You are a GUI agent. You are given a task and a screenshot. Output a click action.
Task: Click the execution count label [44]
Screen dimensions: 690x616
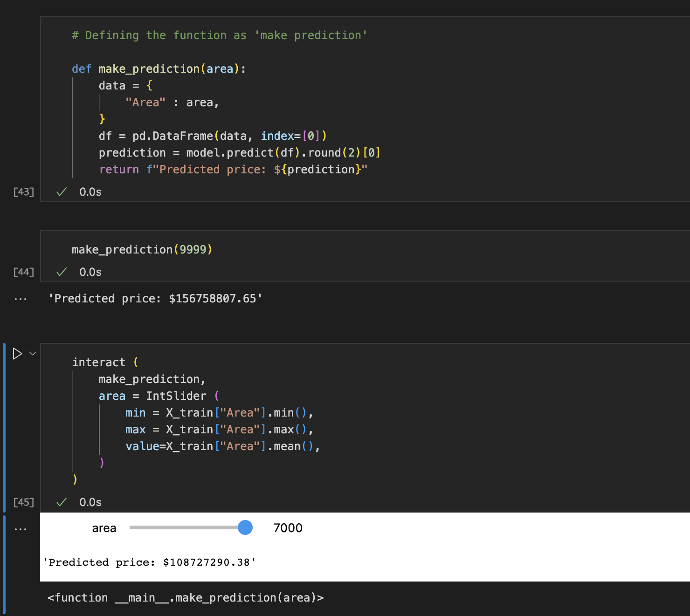point(23,272)
